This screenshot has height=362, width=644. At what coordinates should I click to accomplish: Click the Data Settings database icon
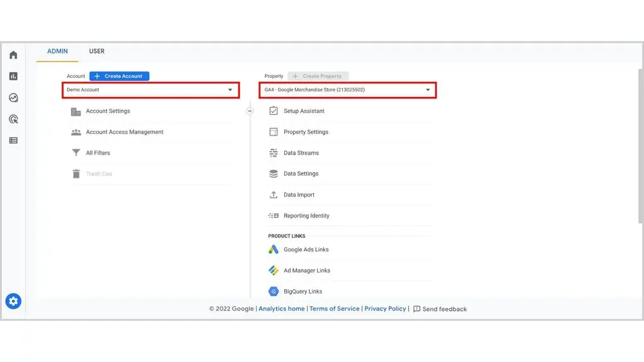(274, 173)
